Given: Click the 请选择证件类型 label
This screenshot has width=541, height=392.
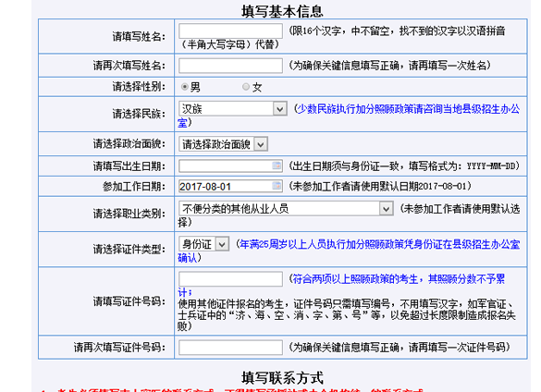Looking at the screenshot, I should [129, 249].
